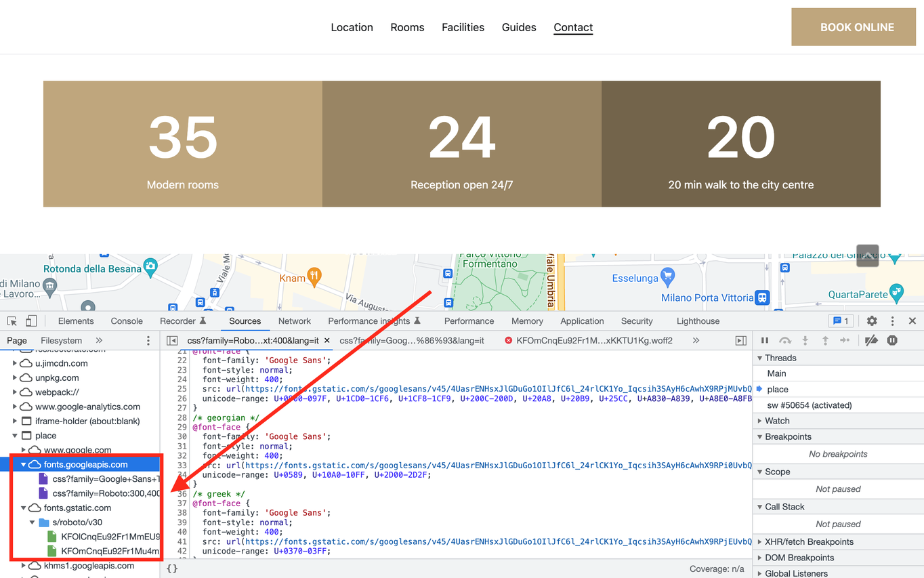The width and height of the screenshot is (924, 578).
Task: Open the Rooms navigation link
Action: 407,28
